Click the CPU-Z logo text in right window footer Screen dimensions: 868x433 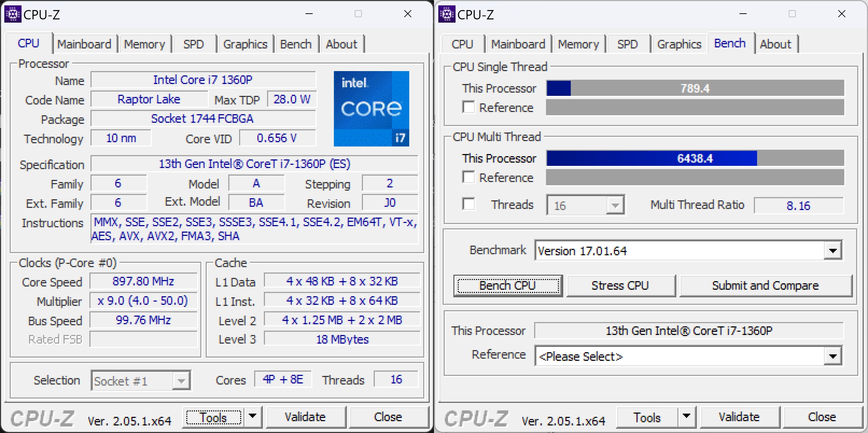476,419
